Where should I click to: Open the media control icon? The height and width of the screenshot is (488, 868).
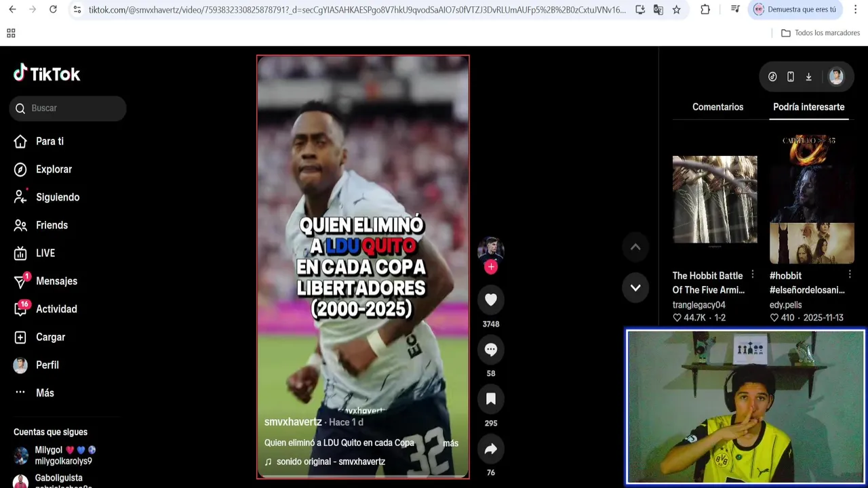735,9
